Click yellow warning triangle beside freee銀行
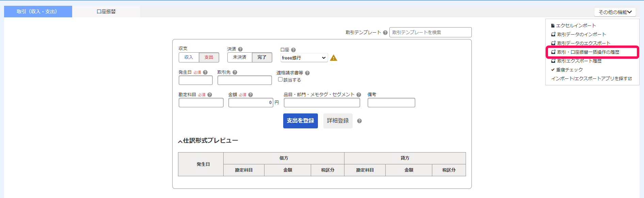 334,58
